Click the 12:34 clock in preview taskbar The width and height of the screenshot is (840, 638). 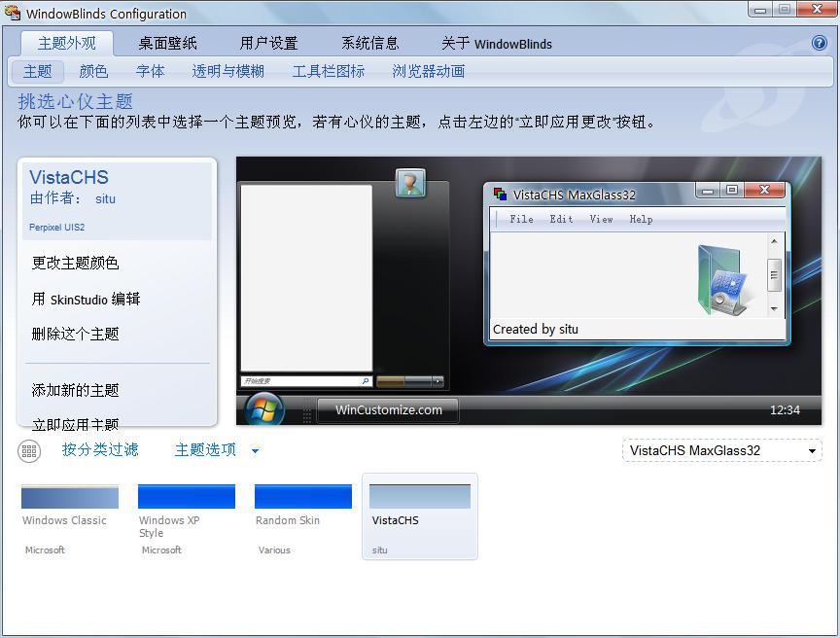click(x=785, y=410)
